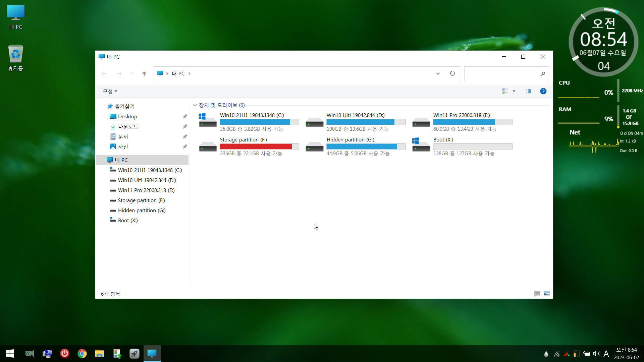
Task: Collapse the 장치 및 드라이브 group
Action: [195, 105]
